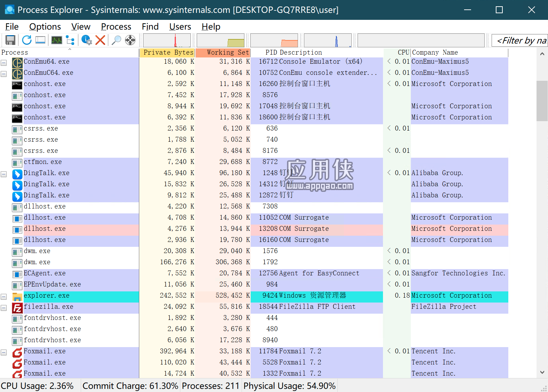Click the physical memory history mini graph
The height and width of the screenshot is (392, 548).
pyautogui.click(x=274, y=40)
